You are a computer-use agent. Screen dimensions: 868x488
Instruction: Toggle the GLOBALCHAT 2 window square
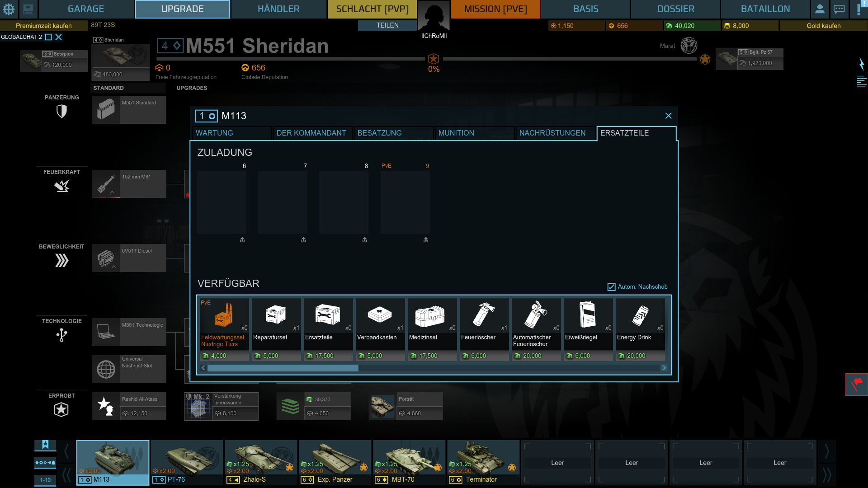click(49, 37)
